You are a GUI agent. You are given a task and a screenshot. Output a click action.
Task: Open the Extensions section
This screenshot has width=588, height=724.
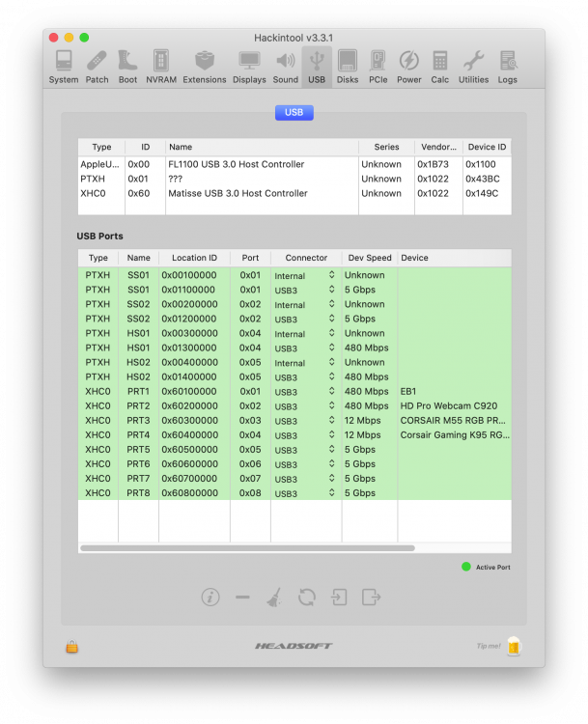(205, 67)
